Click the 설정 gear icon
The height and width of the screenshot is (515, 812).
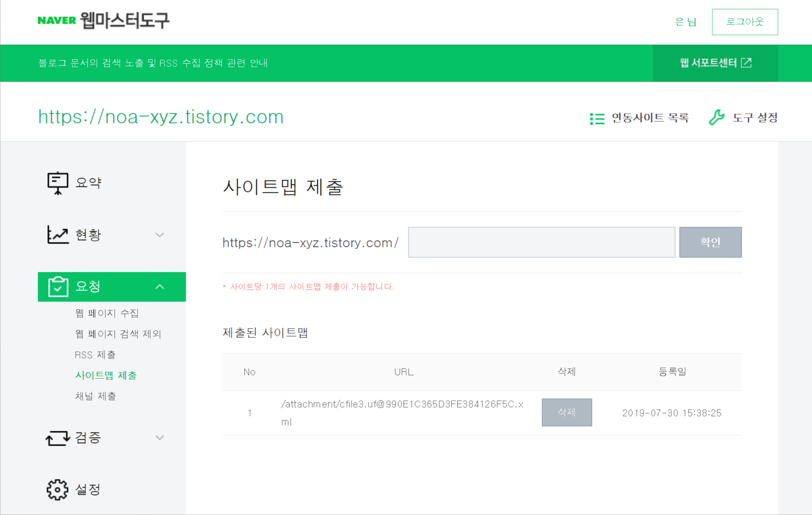57,490
